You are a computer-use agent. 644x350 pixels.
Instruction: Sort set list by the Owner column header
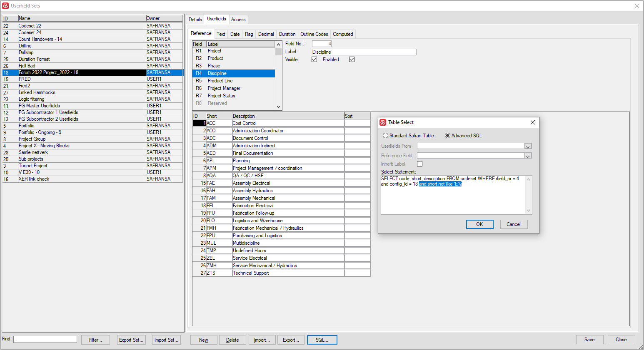coord(164,18)
